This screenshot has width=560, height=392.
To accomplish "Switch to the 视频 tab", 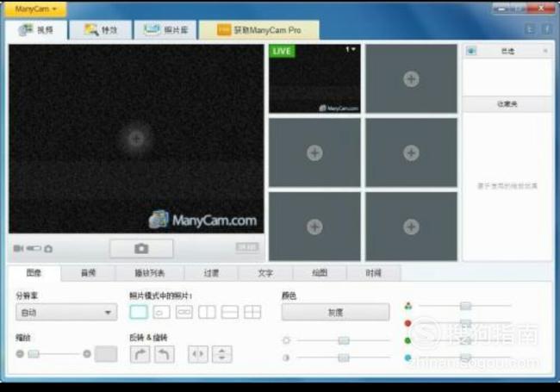I will tap(36, 30).
